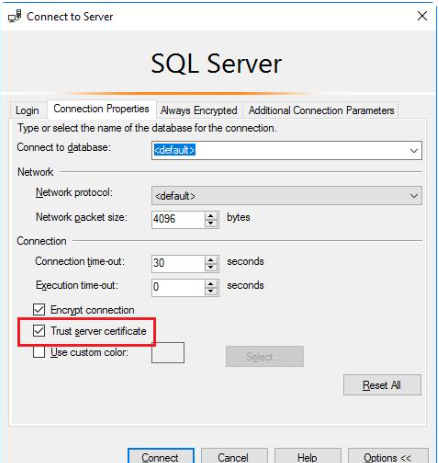Expand the Network protocol dropdown
The height and width of the screenshot is (463, 439).
pos(286,196)
